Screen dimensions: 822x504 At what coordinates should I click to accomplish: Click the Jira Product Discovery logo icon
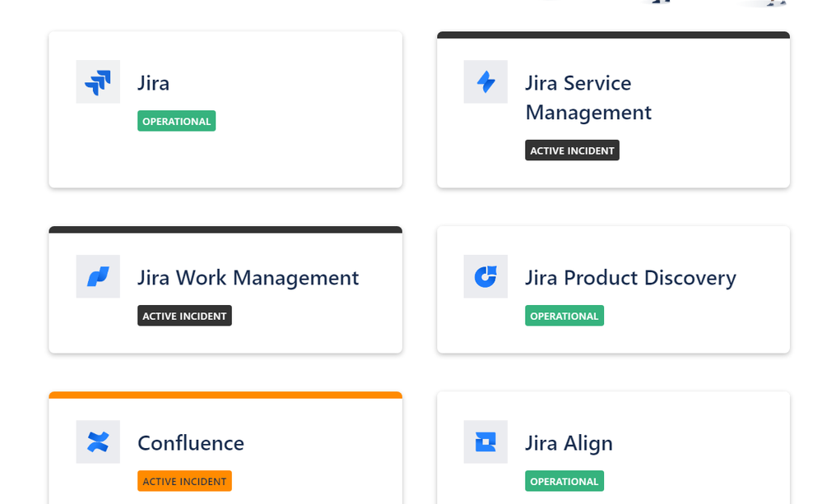(x=485, y=276)
